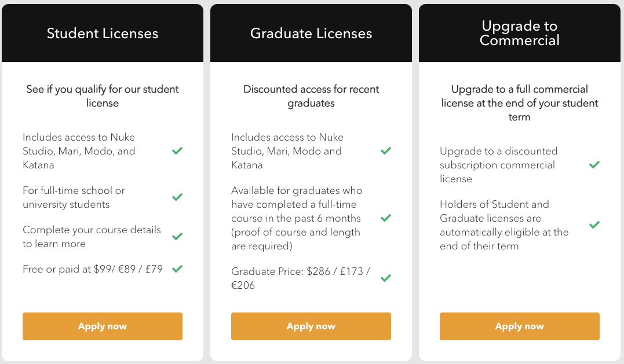
Task: Click Apply now under Student Licenses
Action: click(103, 326)
